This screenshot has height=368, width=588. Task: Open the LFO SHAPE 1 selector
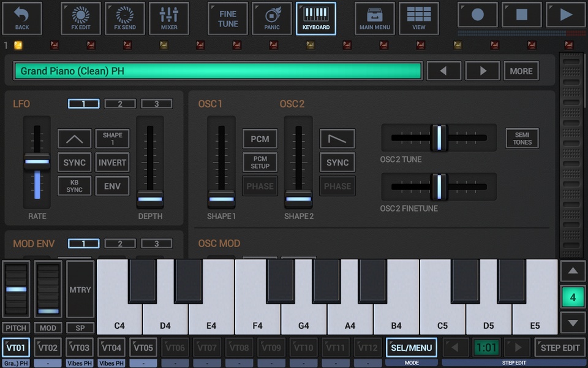point(112,139)
